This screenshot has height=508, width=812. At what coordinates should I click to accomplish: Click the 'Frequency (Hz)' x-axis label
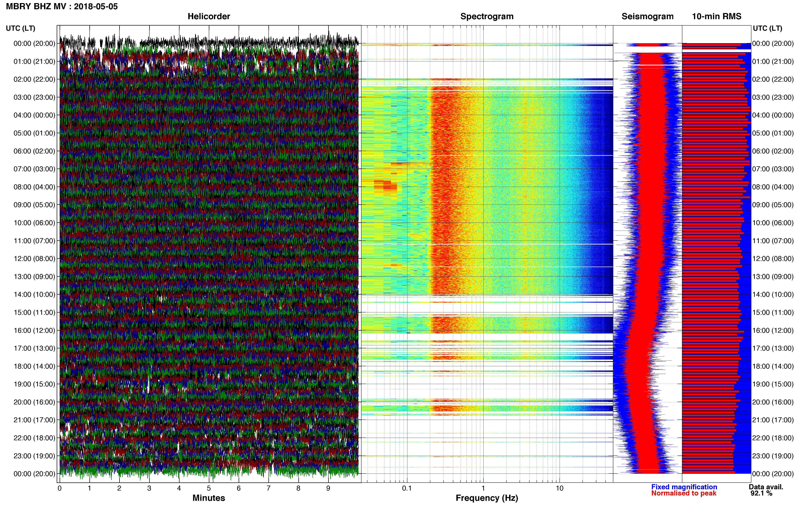click(487, 498)
